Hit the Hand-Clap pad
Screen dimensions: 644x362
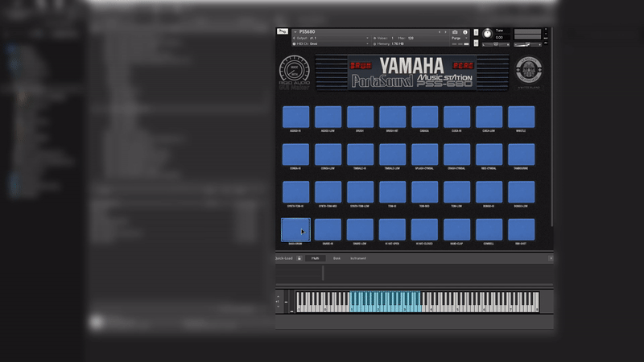coord(456,229)
